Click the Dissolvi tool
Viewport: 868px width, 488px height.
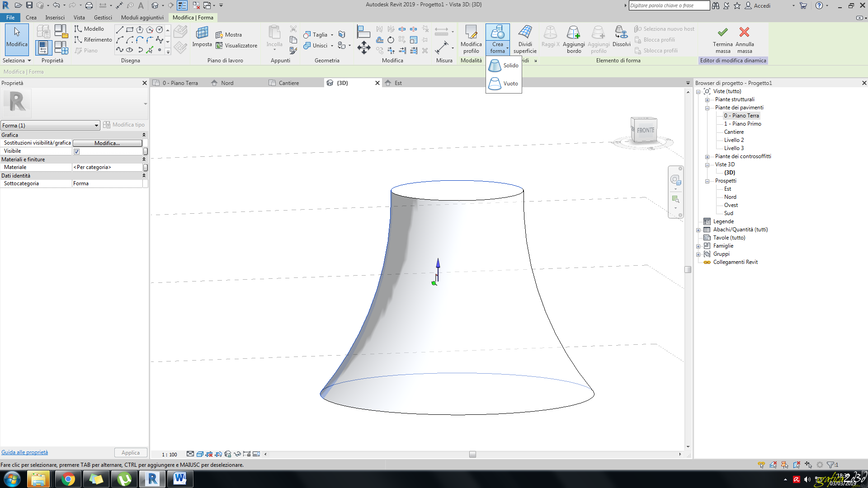[x=621, y=39]
